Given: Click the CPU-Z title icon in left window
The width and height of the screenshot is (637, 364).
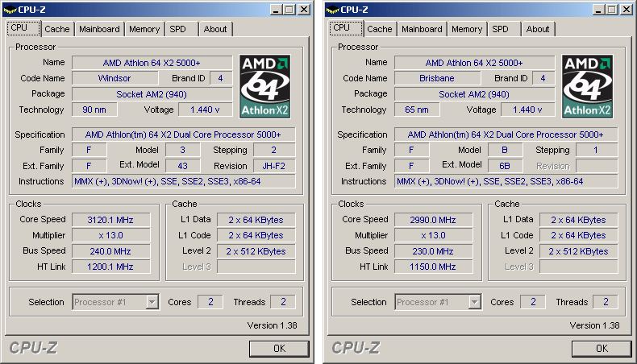Looking at the screenshot, I should (x=10, y=10).
